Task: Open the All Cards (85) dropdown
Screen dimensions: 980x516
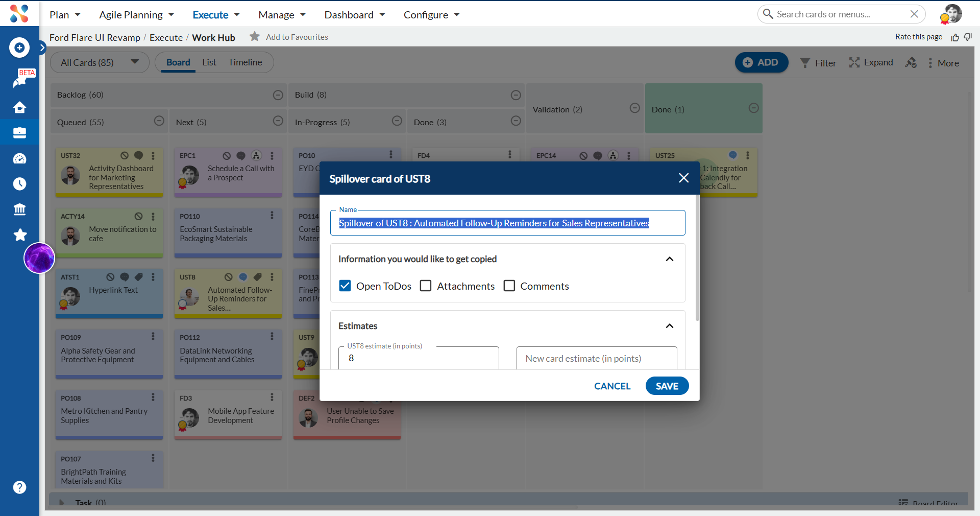Action: click(x=100, y=62)
